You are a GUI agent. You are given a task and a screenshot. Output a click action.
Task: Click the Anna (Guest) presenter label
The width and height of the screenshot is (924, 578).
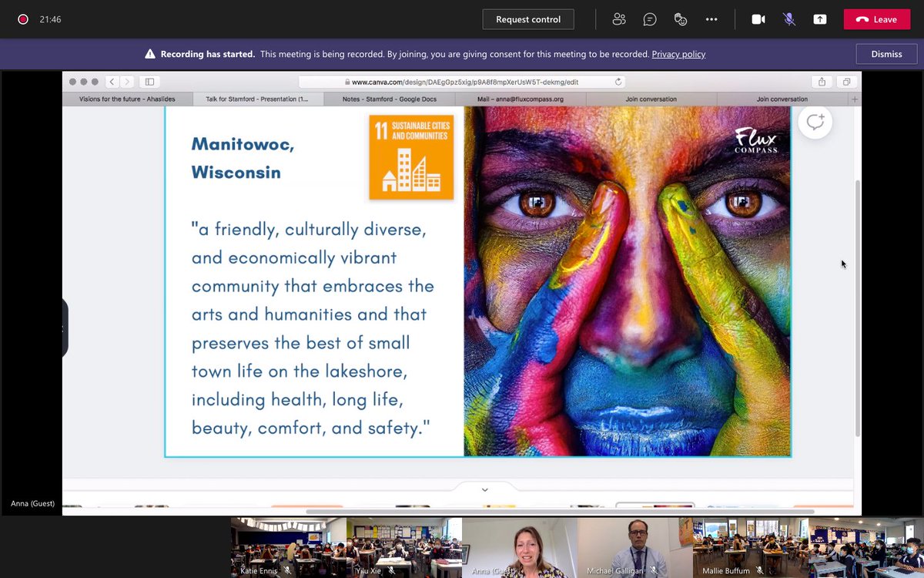32,503
